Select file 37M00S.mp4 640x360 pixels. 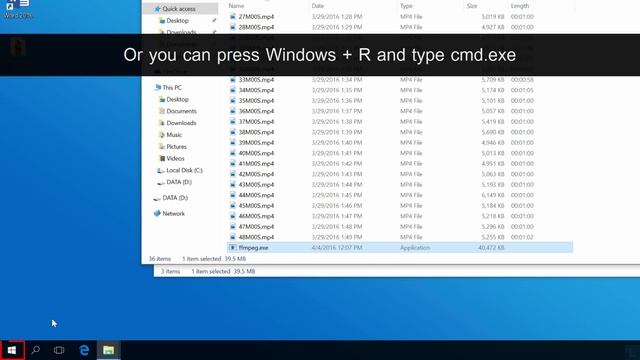click(256, 122)
